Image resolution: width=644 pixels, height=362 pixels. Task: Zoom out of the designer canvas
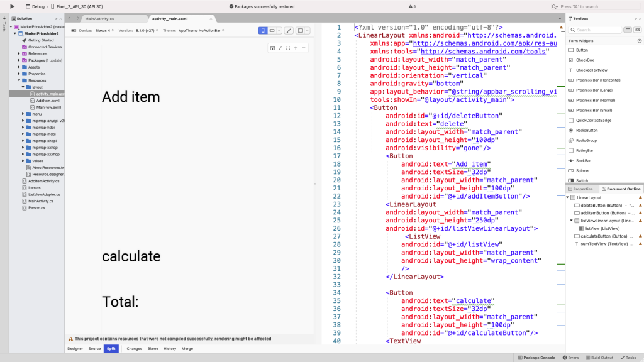304,48
